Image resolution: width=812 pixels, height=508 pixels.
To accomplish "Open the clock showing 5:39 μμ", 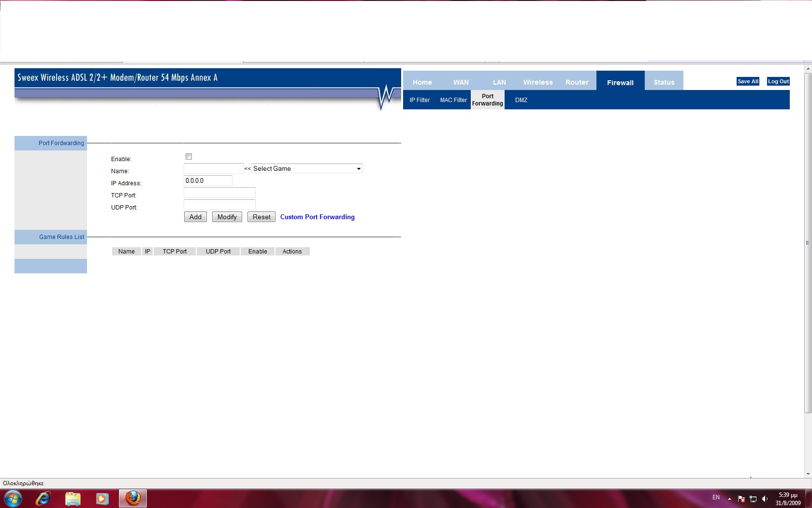I will coord(788,499).
